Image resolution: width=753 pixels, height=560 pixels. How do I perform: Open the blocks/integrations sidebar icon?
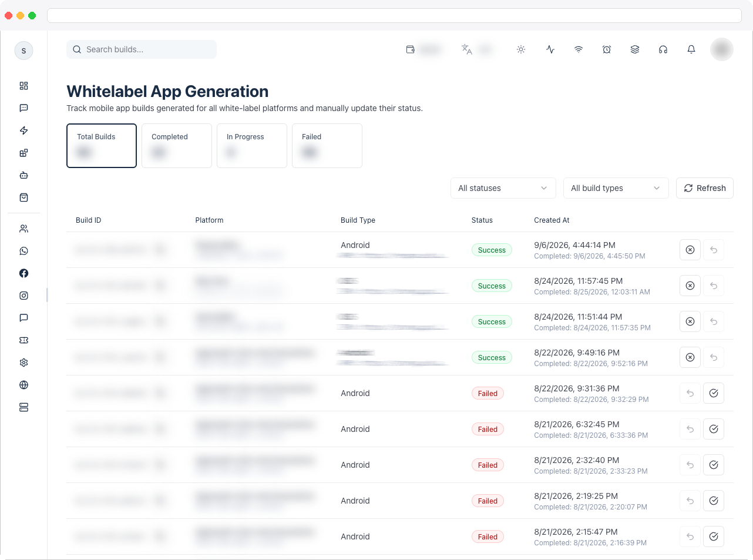(23, 153)
